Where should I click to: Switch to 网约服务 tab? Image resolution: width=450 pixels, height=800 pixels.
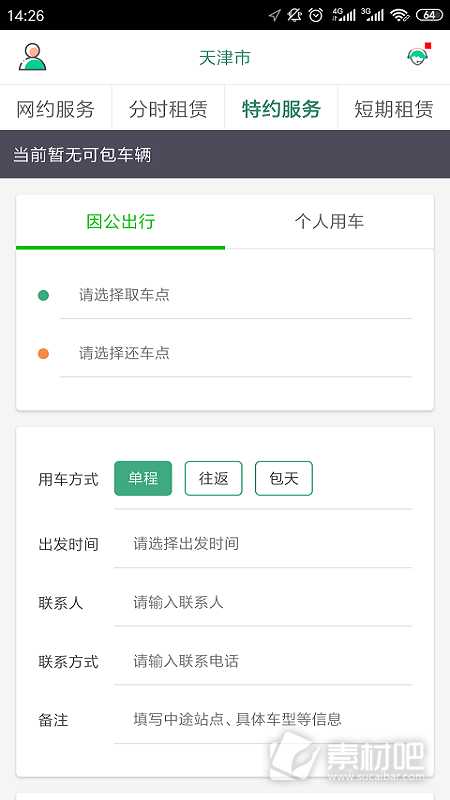[x=56, y=109]
